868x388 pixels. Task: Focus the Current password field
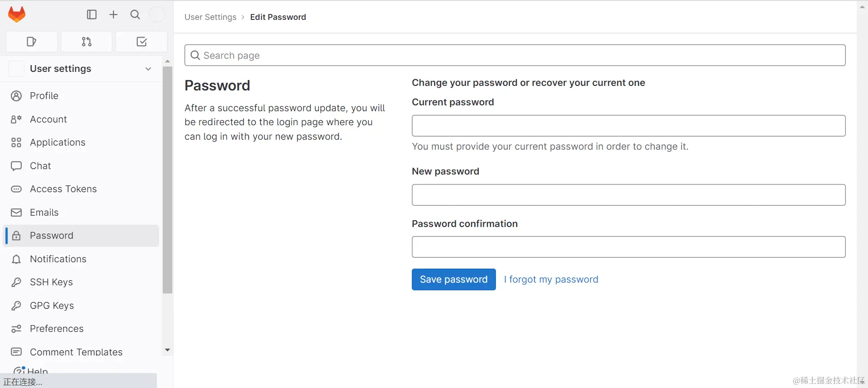pyautogui.click(x=628, y=126)
